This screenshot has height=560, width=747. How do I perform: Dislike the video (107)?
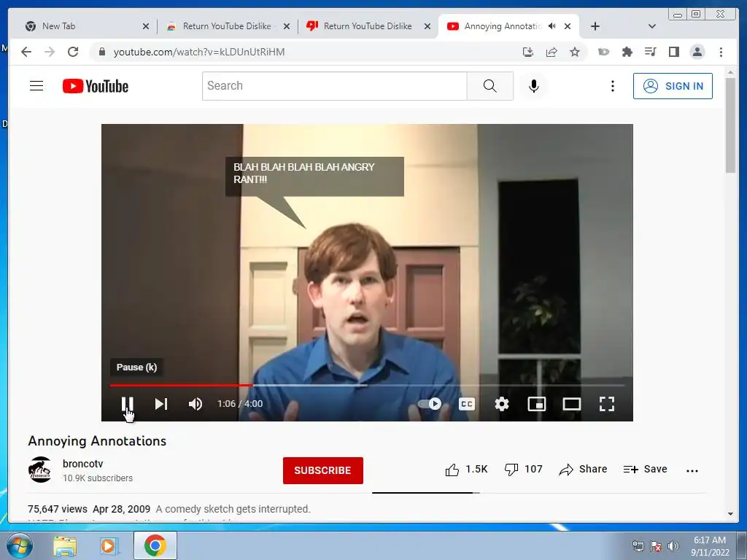(523, 470)
